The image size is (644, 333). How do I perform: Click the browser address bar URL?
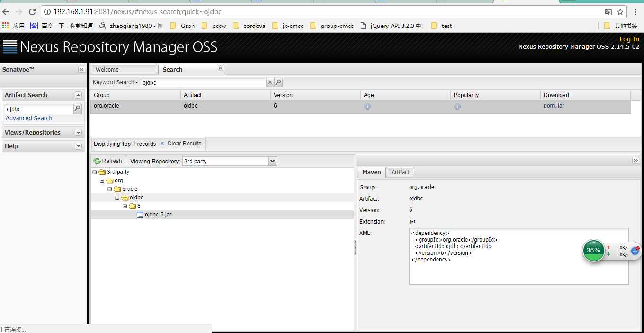137,12
